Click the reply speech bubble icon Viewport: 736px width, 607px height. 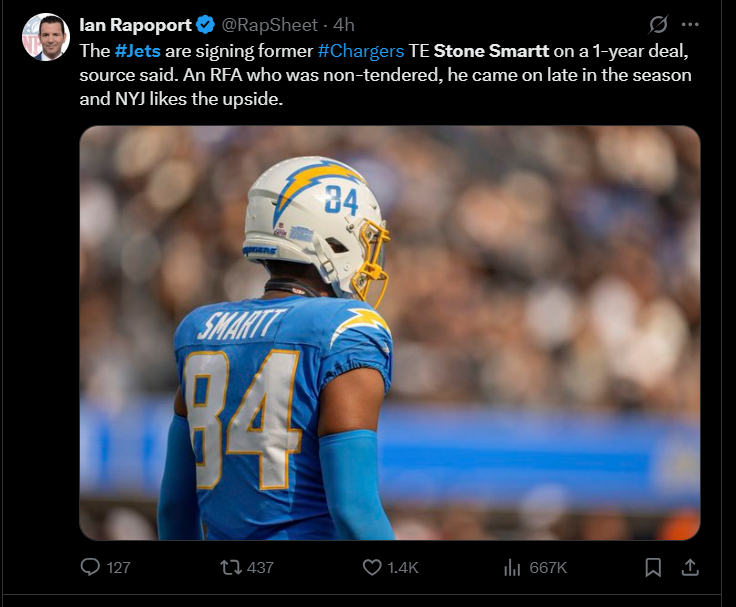pos(91,567)
